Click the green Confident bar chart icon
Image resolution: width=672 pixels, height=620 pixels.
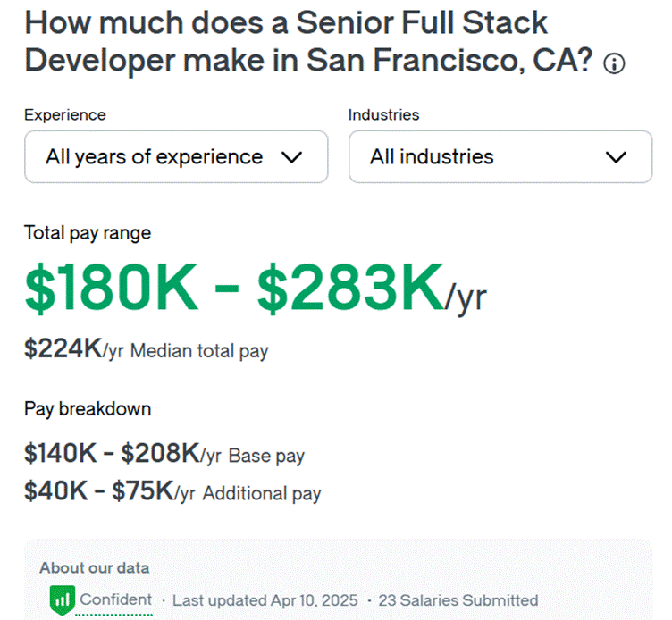click(x=61, y=599)
